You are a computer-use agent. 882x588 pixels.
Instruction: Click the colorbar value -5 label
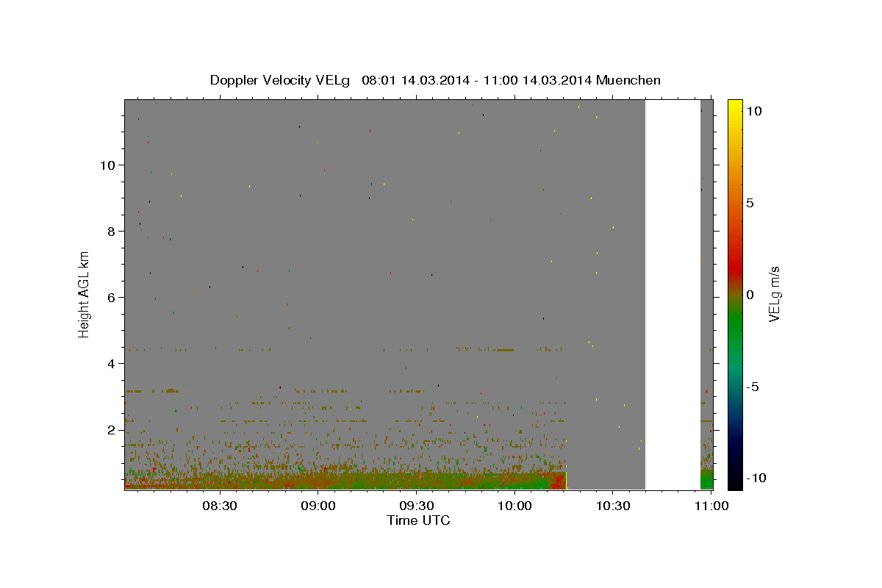coord(753,387)
